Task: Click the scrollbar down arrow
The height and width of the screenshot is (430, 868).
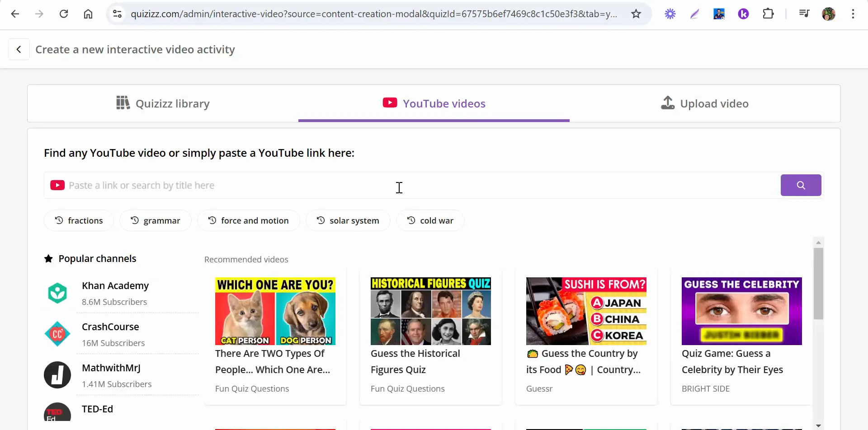Action: point(818,425)
